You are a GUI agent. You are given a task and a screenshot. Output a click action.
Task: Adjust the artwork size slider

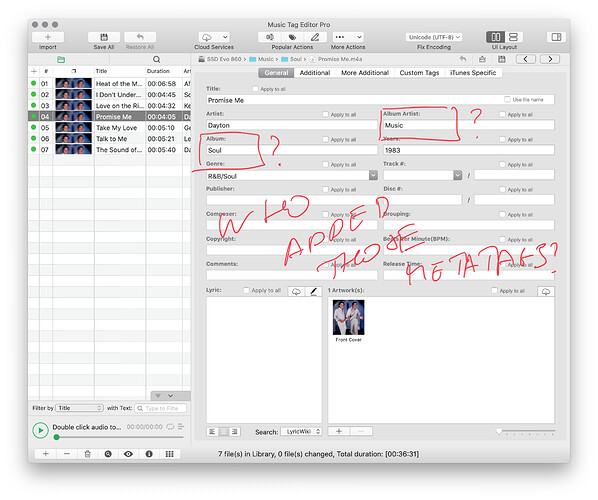[x=526, y=431]
